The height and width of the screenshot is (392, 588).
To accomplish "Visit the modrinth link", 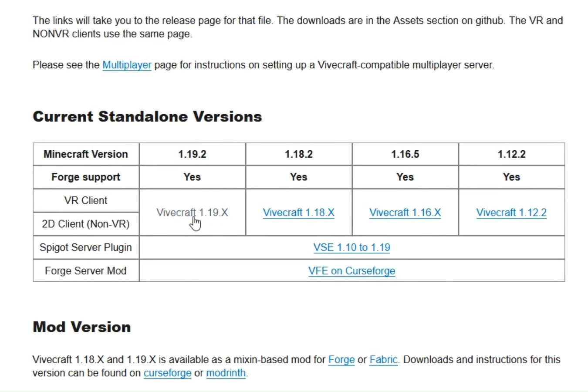I will pyautogui.click(x=226, y=373).
